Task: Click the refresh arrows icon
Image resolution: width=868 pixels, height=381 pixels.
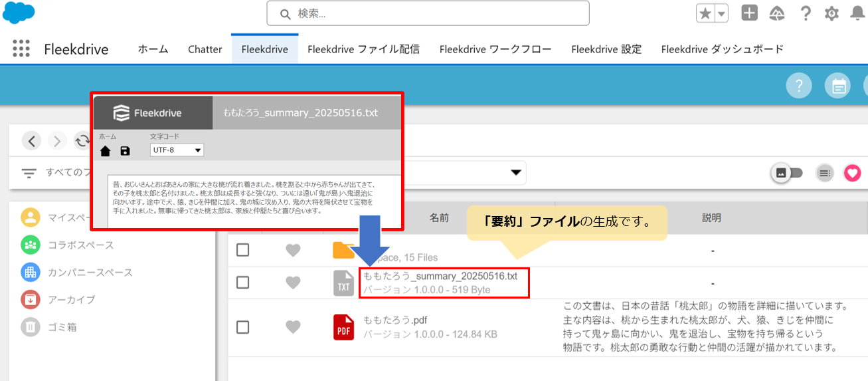Action: tap(82, 141)
